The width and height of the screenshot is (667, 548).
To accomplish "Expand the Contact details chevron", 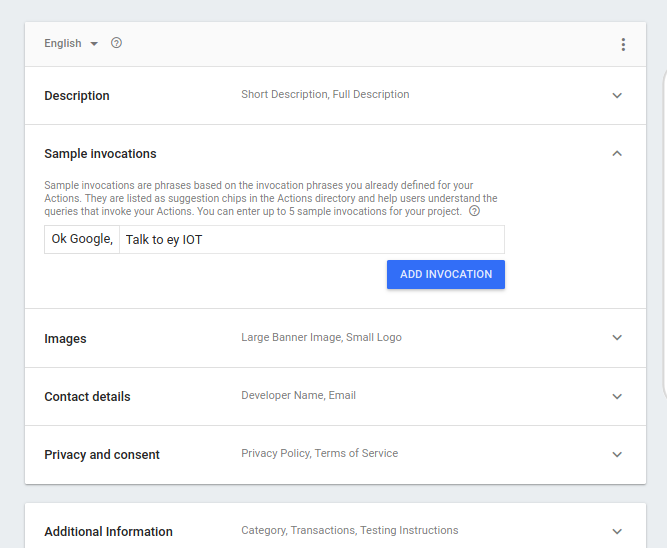I will click(617, 396).
